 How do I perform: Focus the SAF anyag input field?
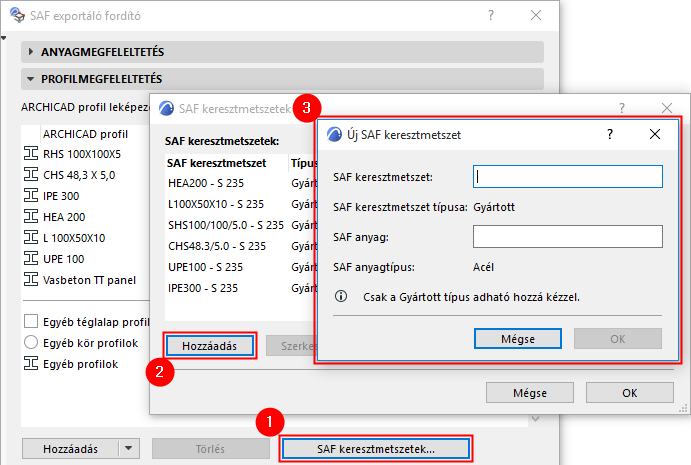tap(568, 237)
